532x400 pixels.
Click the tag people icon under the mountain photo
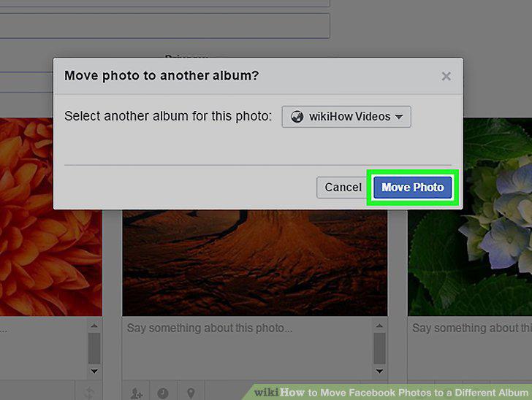point(136,393)
